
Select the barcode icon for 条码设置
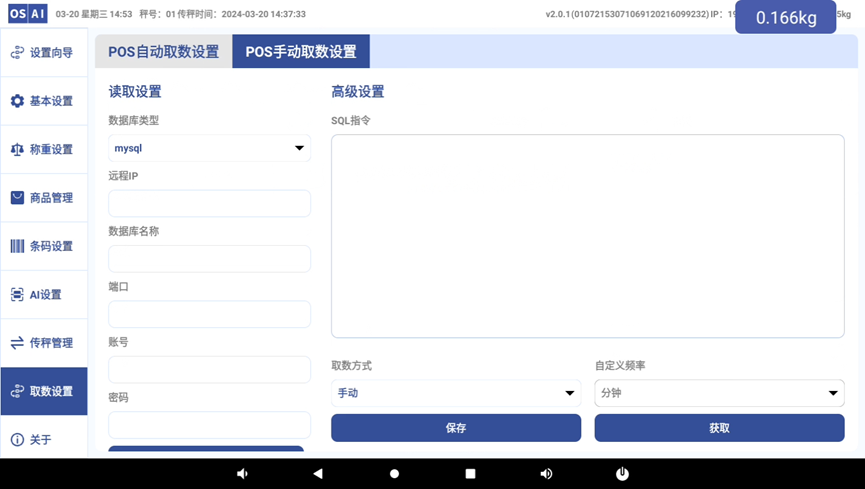point(17,246)
